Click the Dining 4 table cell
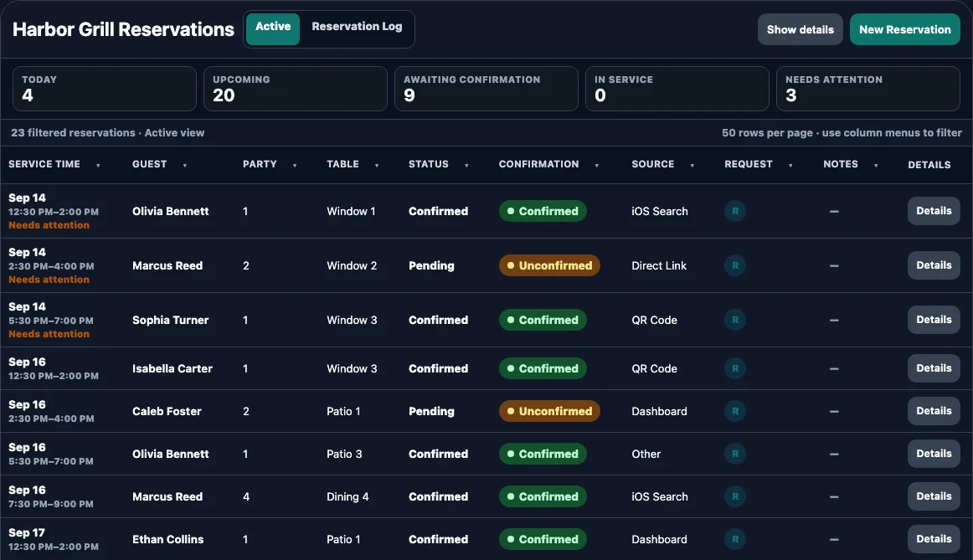Screen dimensions: 973x560 pos(347,496)
